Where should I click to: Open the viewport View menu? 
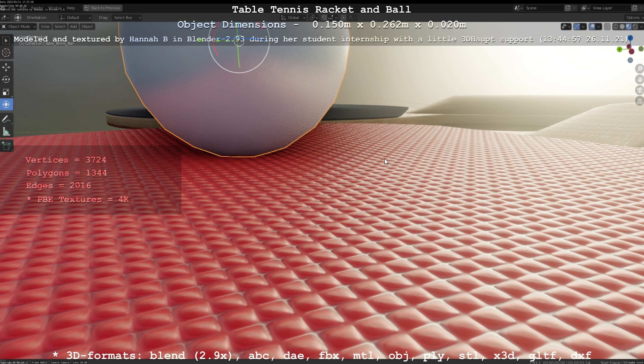click(x=45, y=26)
